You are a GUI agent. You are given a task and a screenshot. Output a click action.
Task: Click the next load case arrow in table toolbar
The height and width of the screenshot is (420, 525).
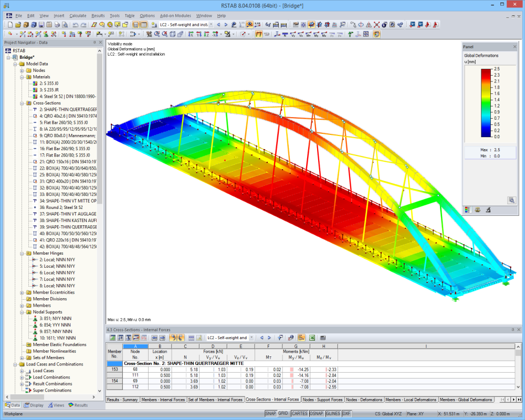(270, 338)
